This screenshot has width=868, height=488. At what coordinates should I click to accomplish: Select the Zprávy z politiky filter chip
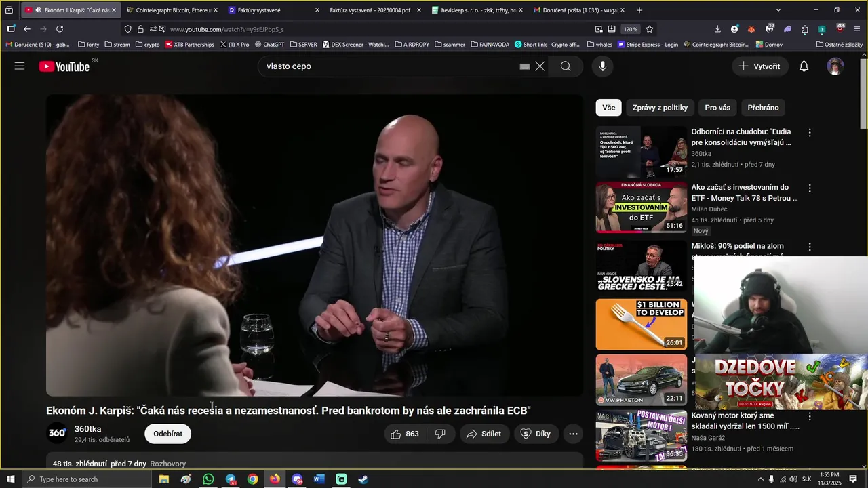point(660,108)
